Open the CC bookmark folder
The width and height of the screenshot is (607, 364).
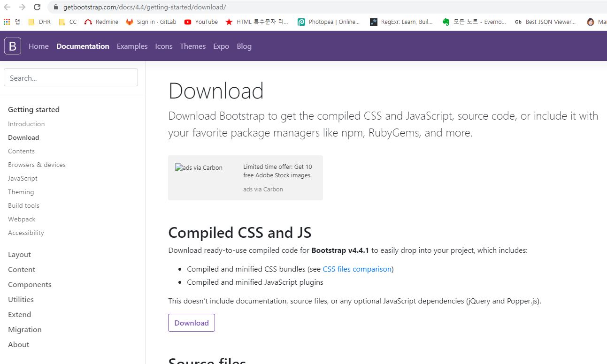point(68,22)
